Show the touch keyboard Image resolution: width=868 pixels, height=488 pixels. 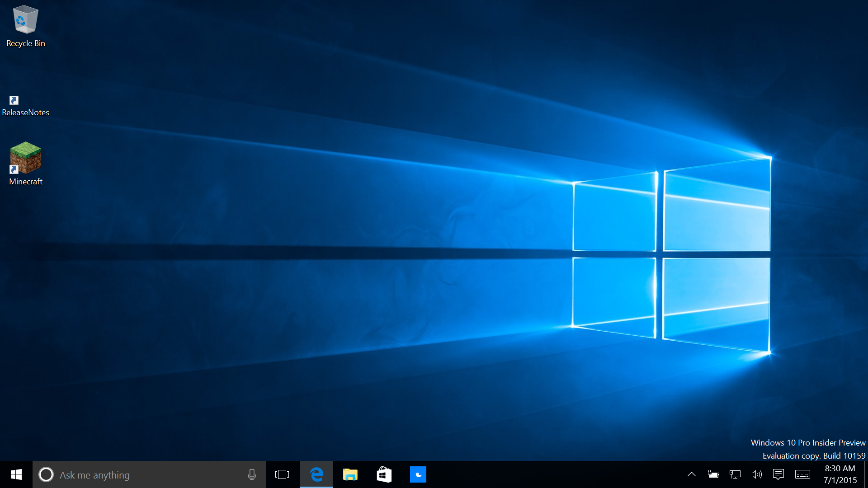[x=802, y=474]
